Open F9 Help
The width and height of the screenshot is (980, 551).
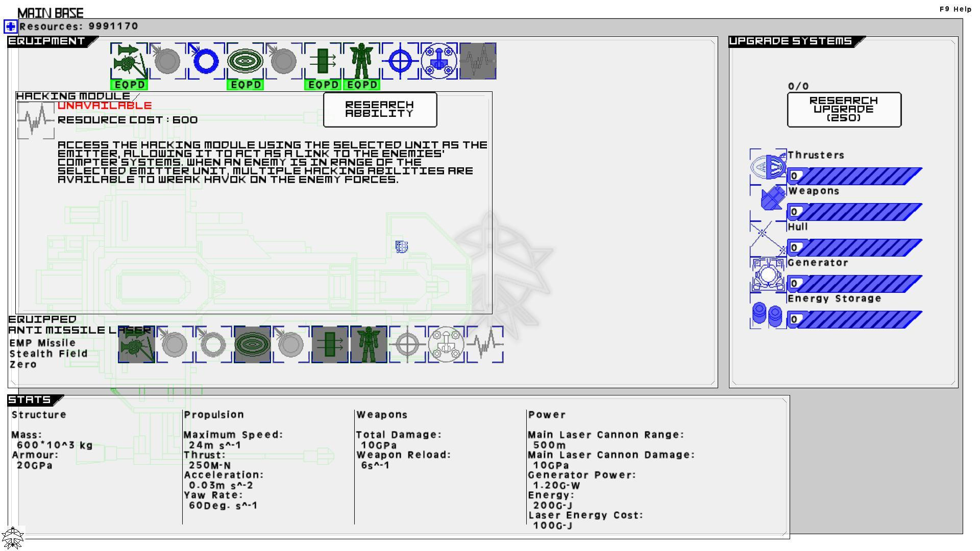tap(955, 9)
